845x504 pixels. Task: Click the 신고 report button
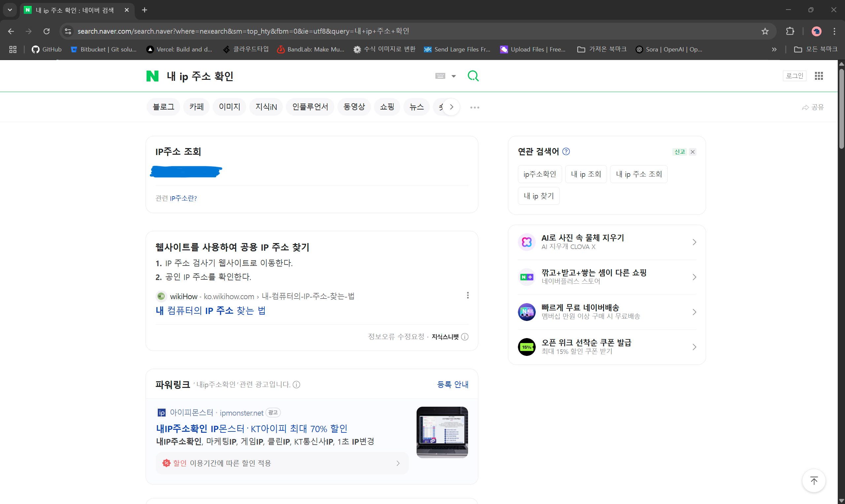(680, 152)
